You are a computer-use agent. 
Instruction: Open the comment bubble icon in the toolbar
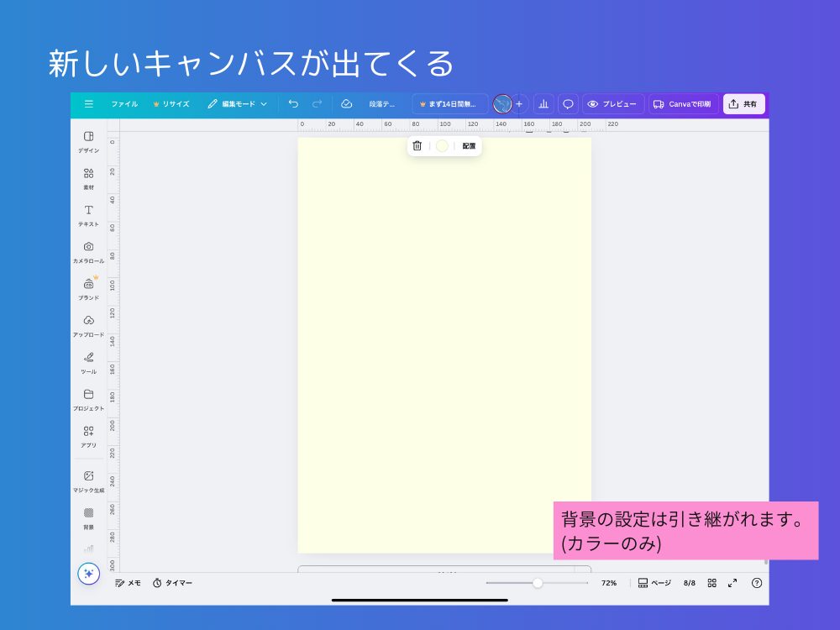[x=567, y=103]
